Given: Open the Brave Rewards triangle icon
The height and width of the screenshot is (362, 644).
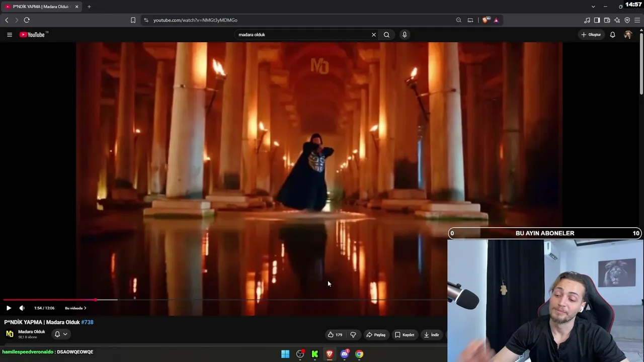Looking at the screenshot, I should pyautogui.click(x=496, y=20).
